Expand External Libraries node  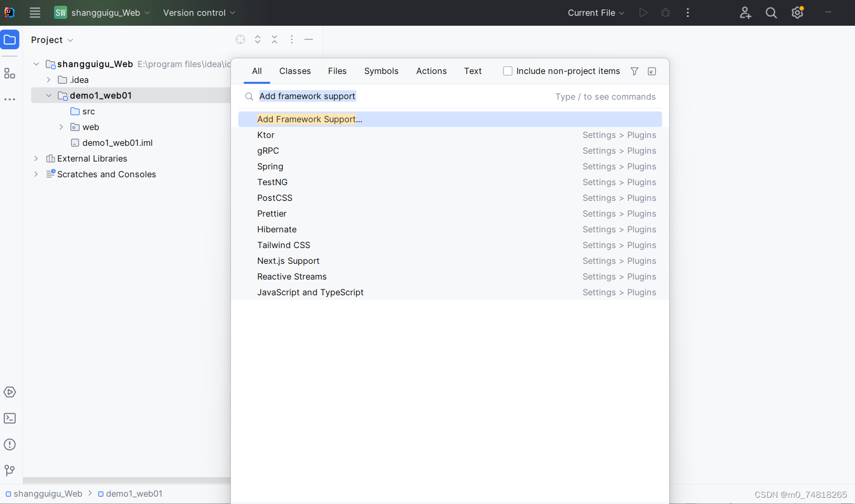36,158
